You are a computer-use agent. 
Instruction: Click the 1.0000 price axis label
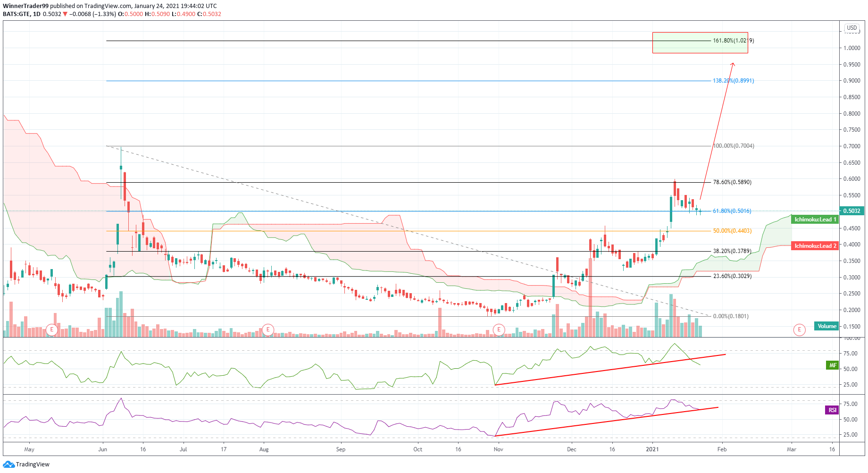pyautogui.click(x=851, y=48)
